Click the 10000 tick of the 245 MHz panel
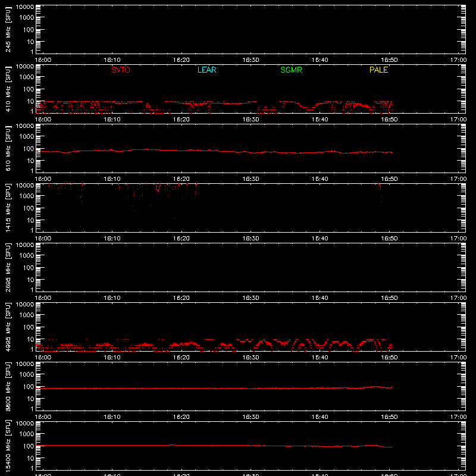476x476 pixels. point(25,7)
